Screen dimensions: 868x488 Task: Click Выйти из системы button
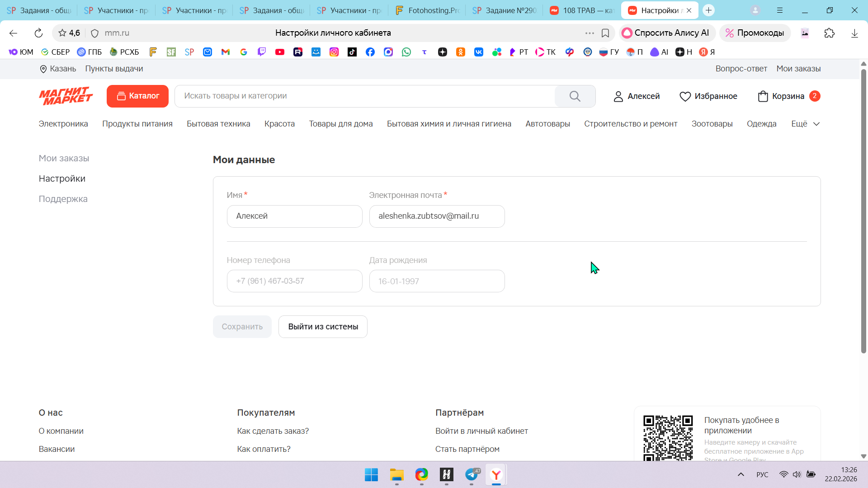(323, 327)
